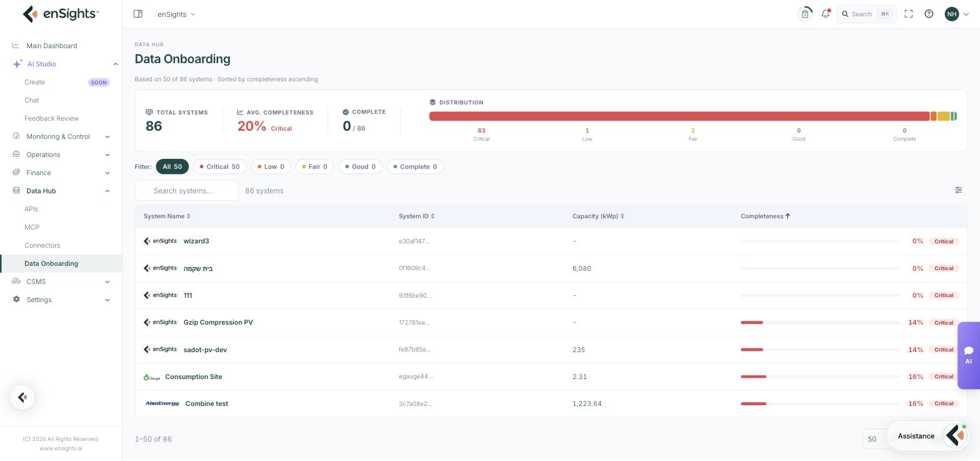Filter by Fair completeness
The width and height of the screenshot is (980, 461).
pos(314,166)
